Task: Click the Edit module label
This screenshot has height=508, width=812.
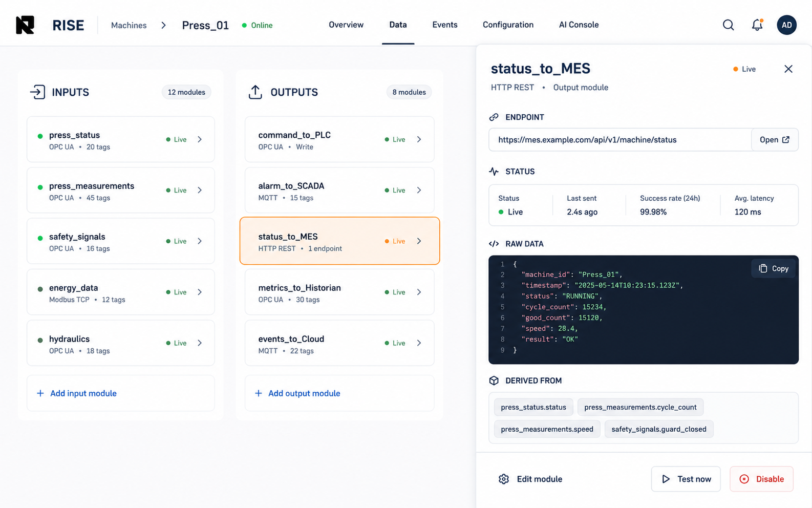Action: point(540,479)
